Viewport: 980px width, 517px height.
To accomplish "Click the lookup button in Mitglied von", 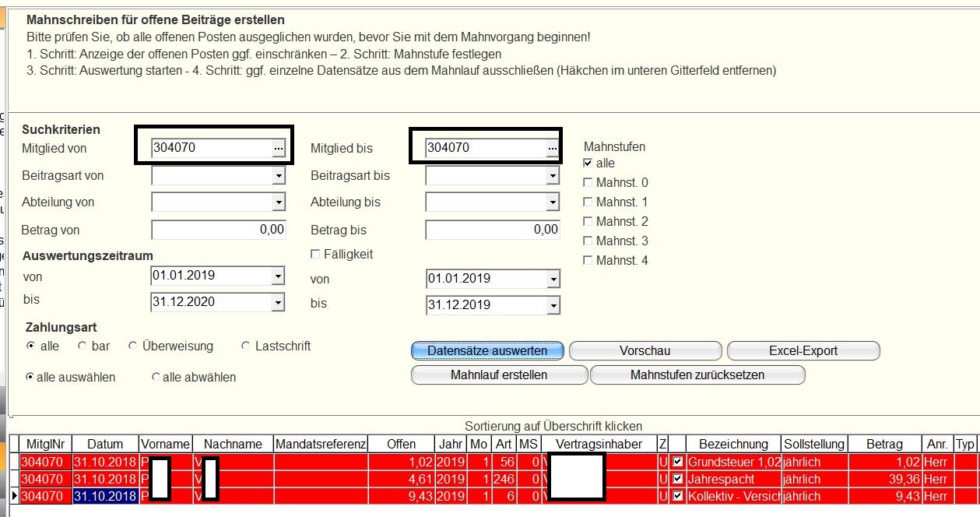I will click(279, 148).
